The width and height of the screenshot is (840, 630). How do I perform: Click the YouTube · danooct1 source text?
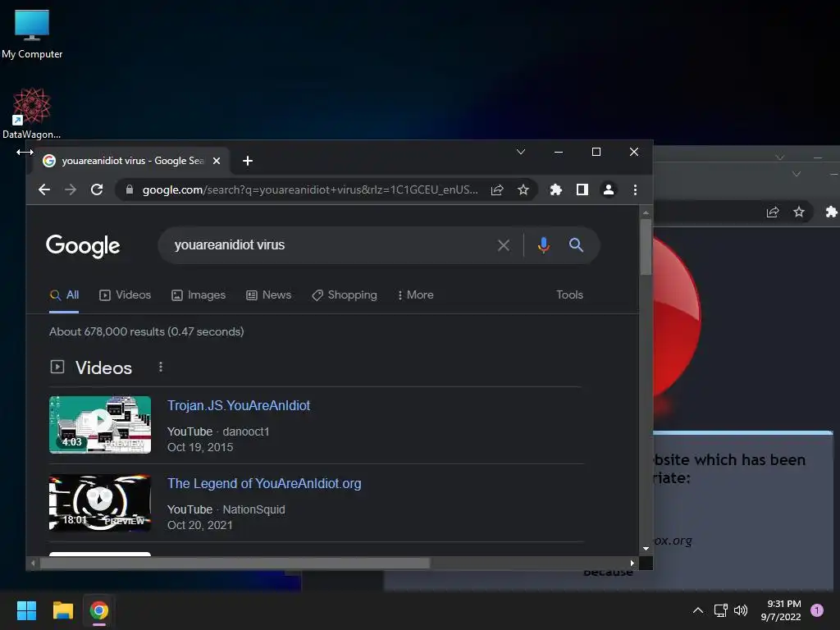[218, 431]
